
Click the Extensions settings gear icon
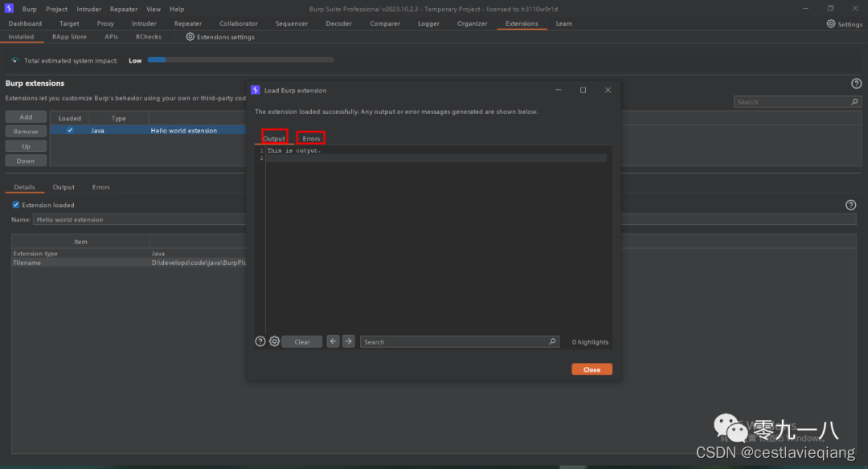(190, 36)
